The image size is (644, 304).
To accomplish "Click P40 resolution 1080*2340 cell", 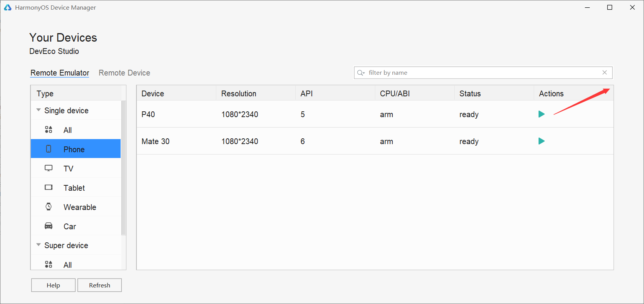I will 240,114.
